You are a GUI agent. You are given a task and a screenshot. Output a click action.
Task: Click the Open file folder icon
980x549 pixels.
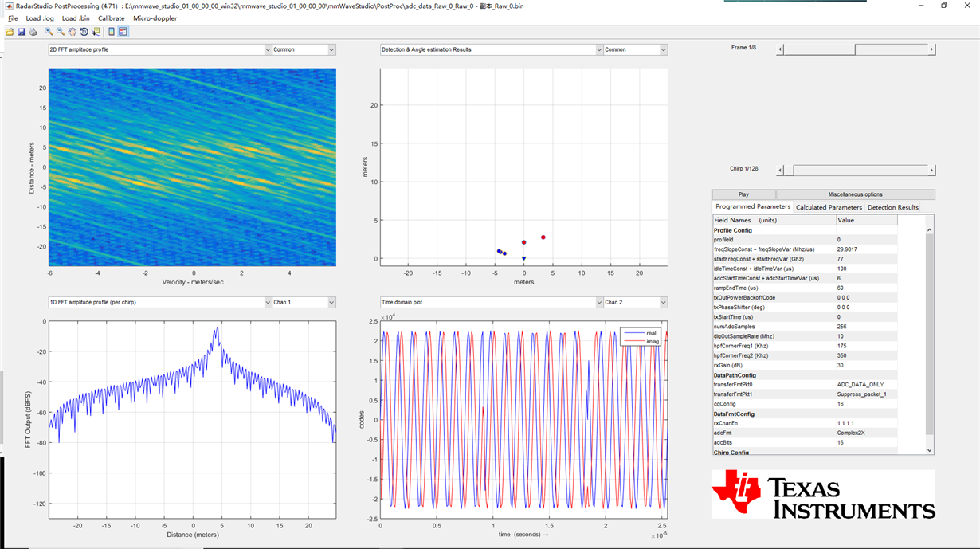click(10, 32)
